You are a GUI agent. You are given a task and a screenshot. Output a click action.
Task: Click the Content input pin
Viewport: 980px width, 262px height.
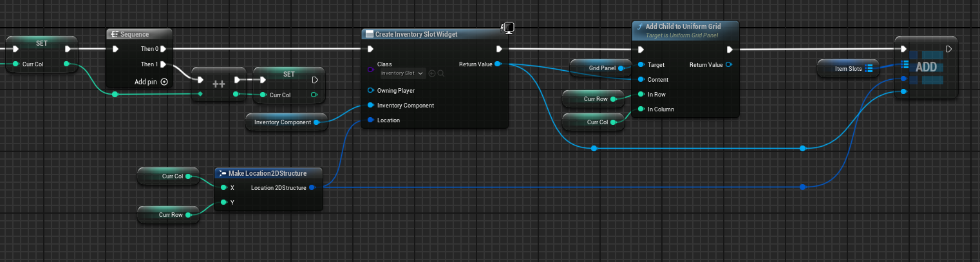click(x=641, y=80)
